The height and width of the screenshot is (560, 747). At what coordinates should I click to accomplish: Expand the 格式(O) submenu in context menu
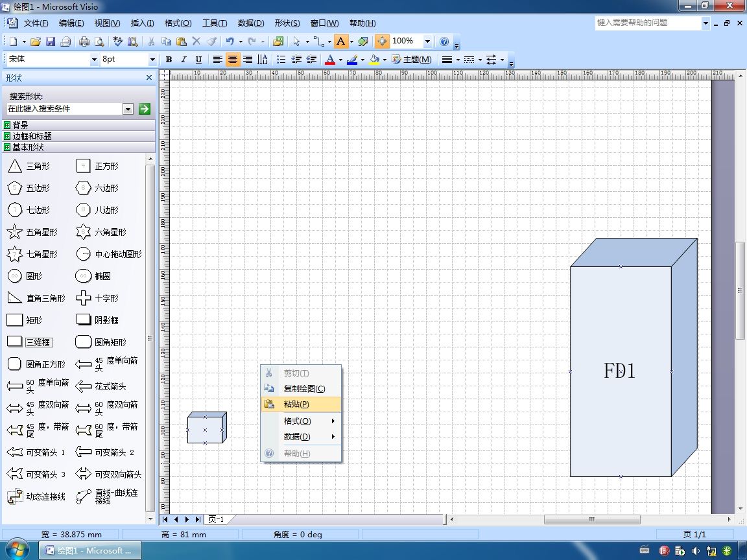(x=301, y=421)
